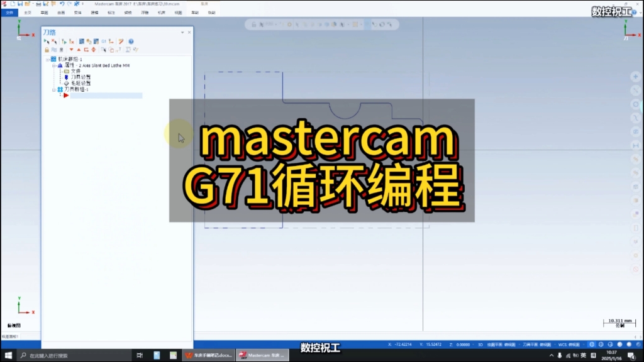The height and width of the screenshot is (362, 644).
Task: Collapse the 机床群组-1 tree node
Action: tap(47, 58)
